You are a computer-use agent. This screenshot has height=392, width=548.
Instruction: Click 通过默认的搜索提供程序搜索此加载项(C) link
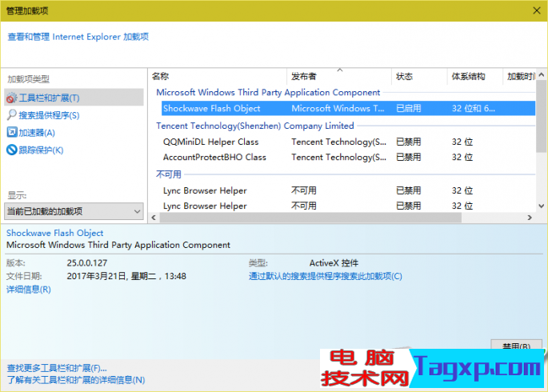326,276
